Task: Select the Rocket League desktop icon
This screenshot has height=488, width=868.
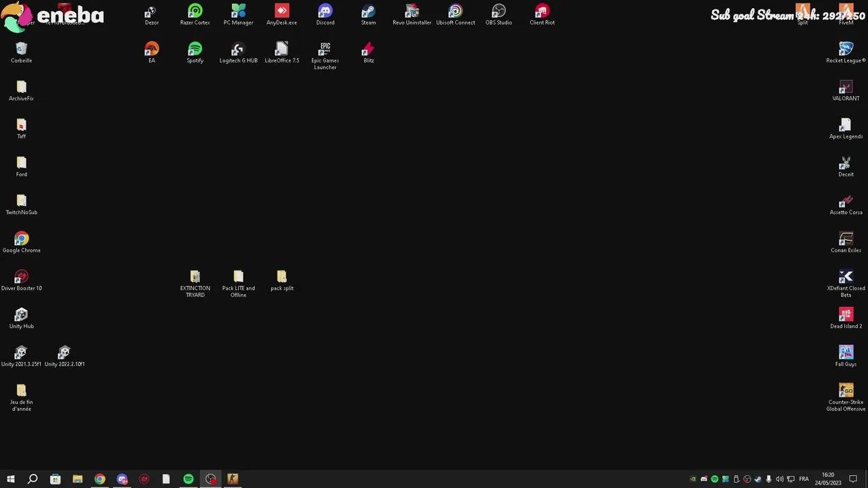Action: click(846, 50)
